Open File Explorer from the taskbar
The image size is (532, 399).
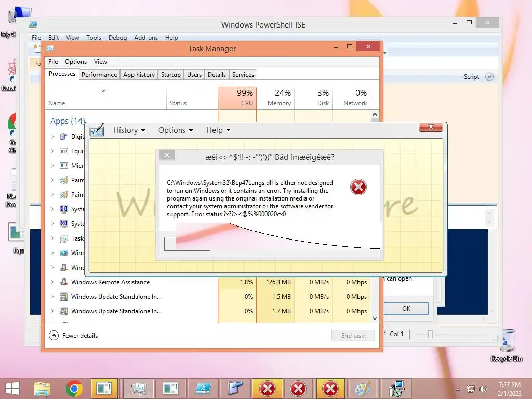click(x=42, y=389)
